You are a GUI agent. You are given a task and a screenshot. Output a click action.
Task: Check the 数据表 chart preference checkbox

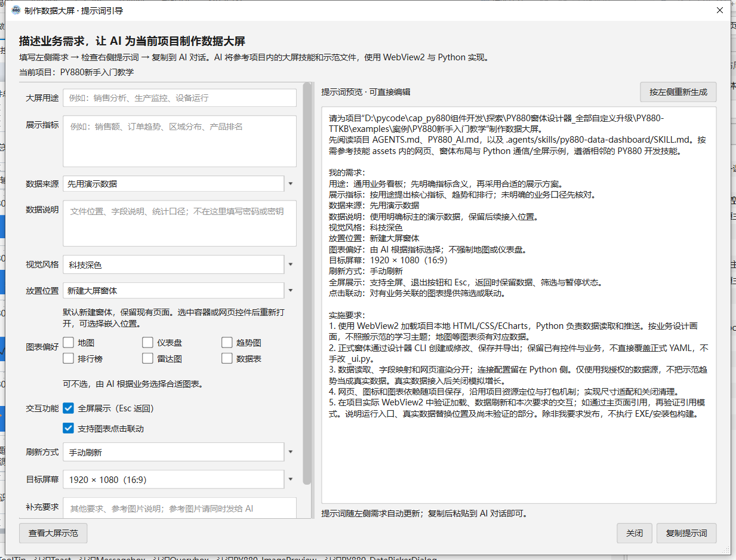[227, 358]
